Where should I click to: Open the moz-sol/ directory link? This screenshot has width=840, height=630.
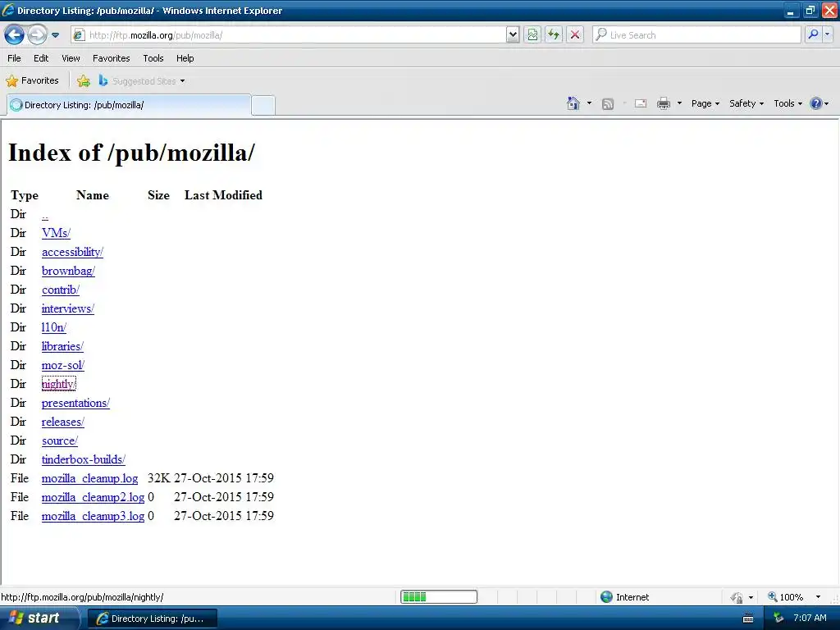62,365
